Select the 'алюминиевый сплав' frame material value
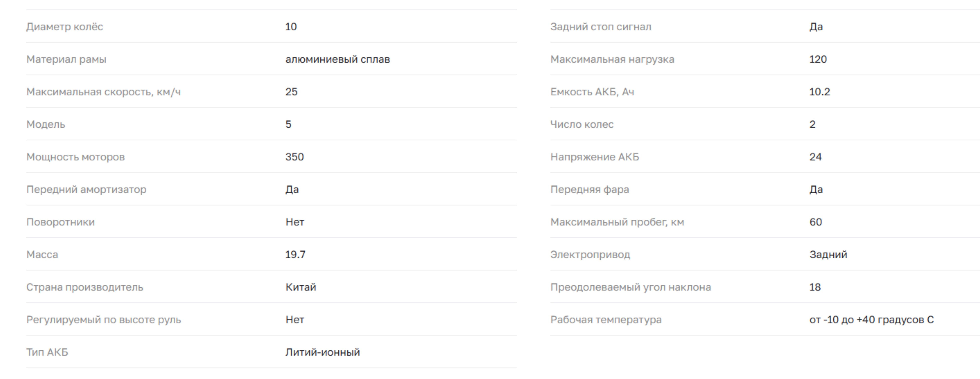Screen dimensions: 980x379 [x=337, y=59]
